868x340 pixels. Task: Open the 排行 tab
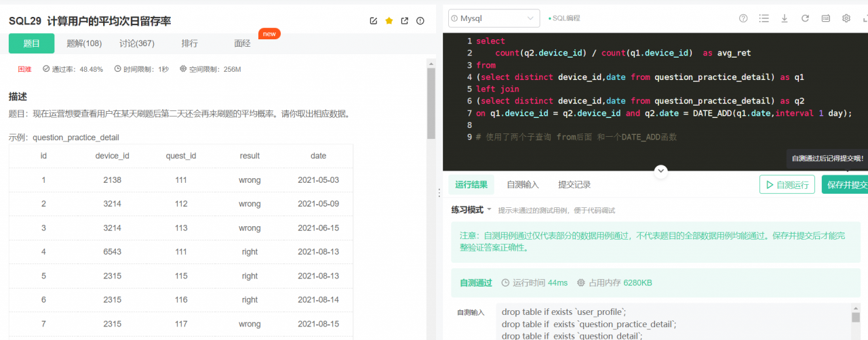tap(189, 43)
